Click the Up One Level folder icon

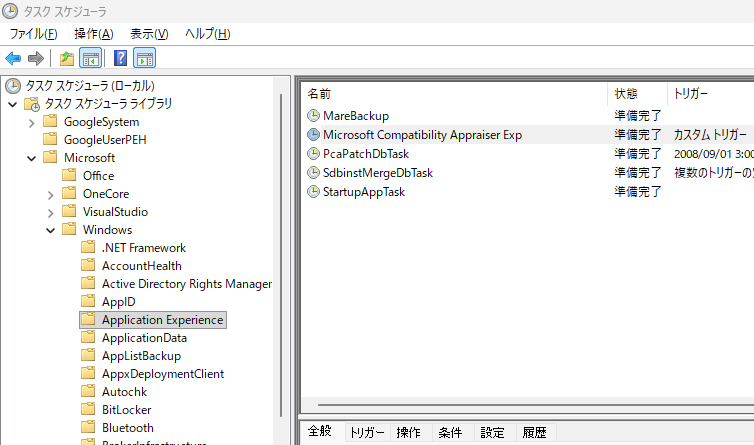66,58
